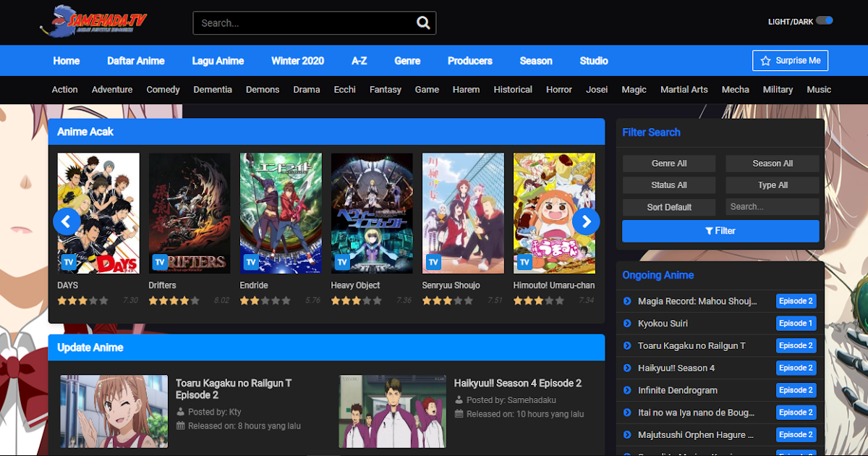Open the Producers menu item

pos(470,61)
